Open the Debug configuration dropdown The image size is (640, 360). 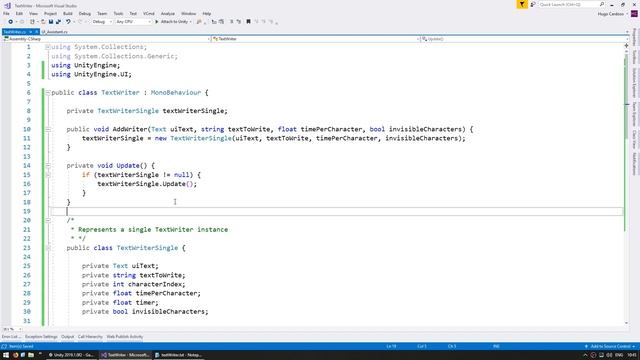(102, 22)
